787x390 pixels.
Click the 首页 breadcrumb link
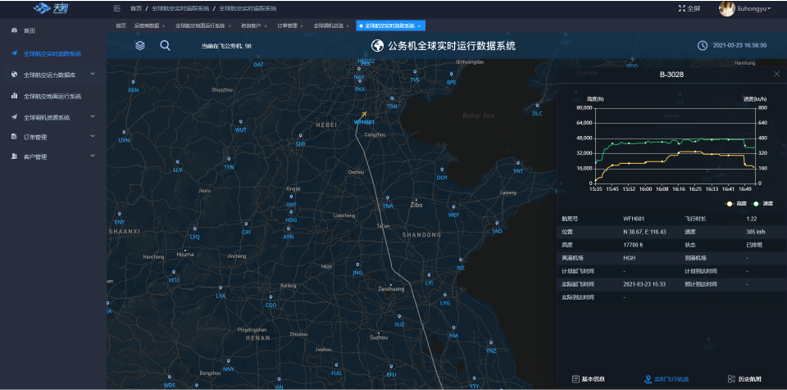click(x=136, y=9)
